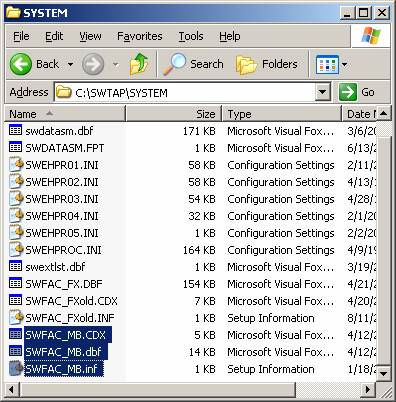Toggle the Folders pane icon
The height and width of the screenshot is (402, 396).
tap(246, 64)
